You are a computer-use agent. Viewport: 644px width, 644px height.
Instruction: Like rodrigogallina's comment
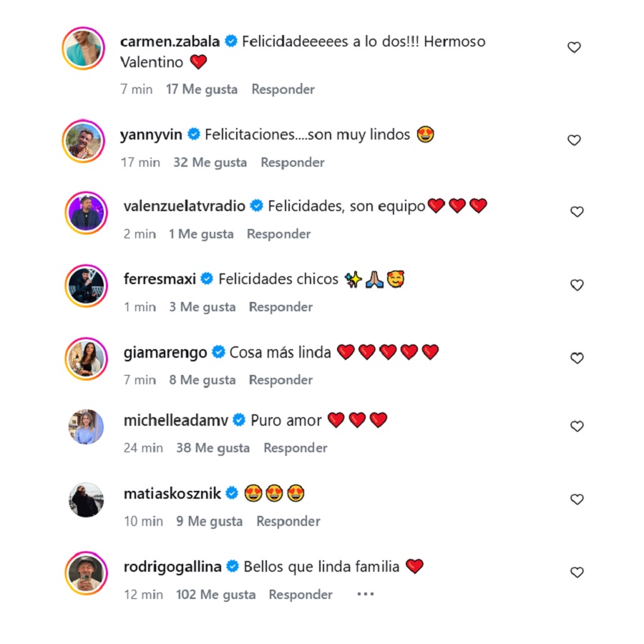[x=577, y=572]
